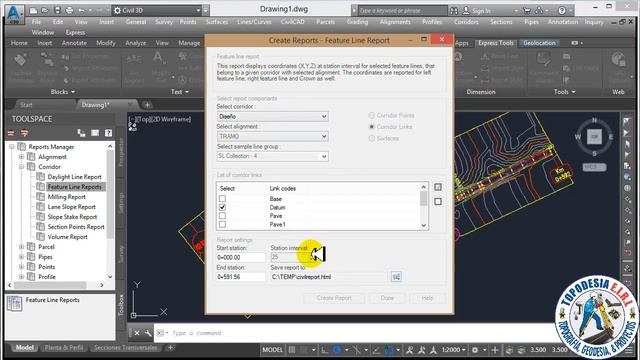640x360 pixels.
Task: Switch to the Geolocation ribbon tab
Action: [539, 42]
